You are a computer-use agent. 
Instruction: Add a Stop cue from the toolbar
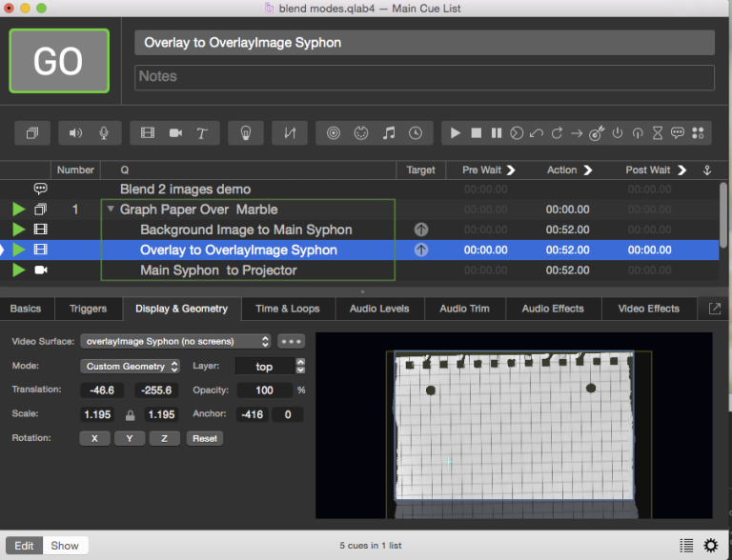[476, 133]
